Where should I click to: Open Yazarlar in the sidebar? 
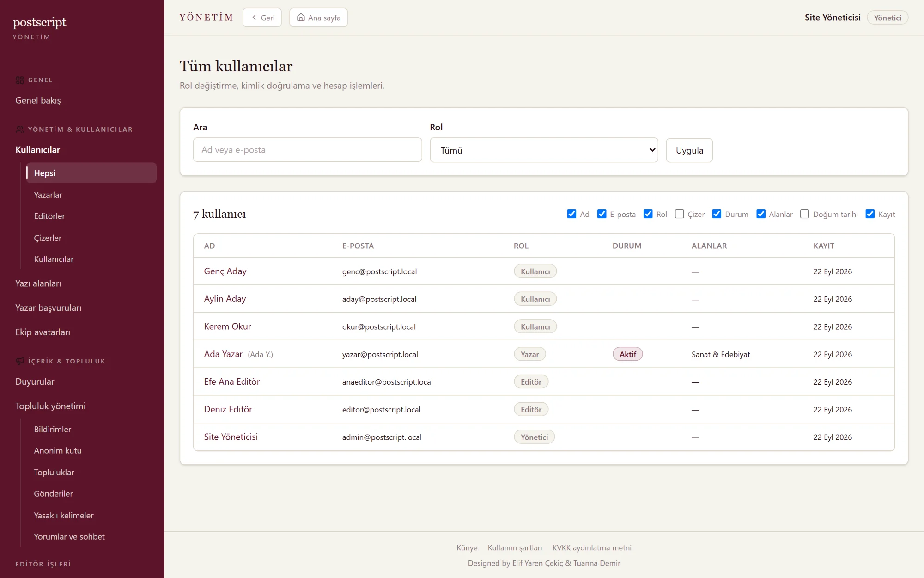[48, 195]
